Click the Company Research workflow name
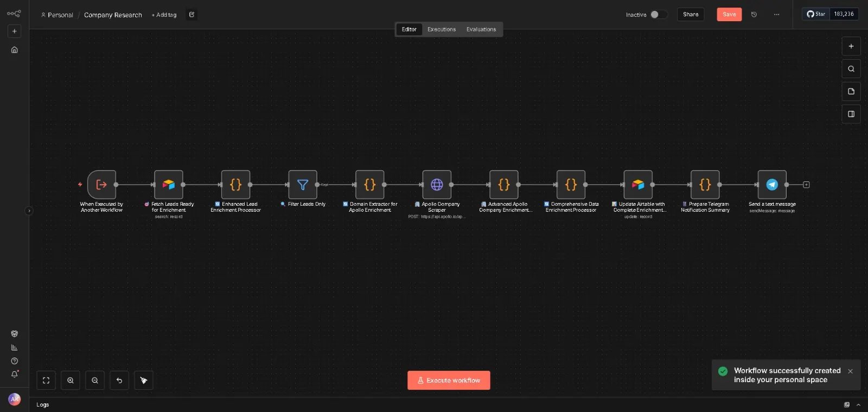Viewport: 868px width, 412px height. tap(113, 15)
